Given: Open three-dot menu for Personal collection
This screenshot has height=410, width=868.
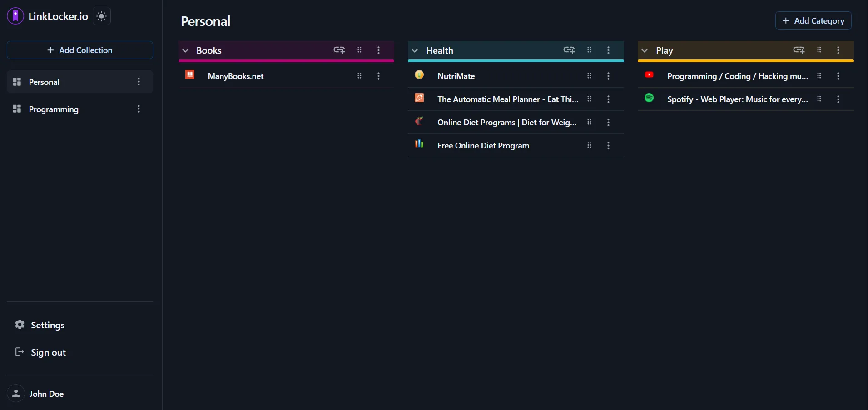Looking at the screenshot, I should 139,82.
